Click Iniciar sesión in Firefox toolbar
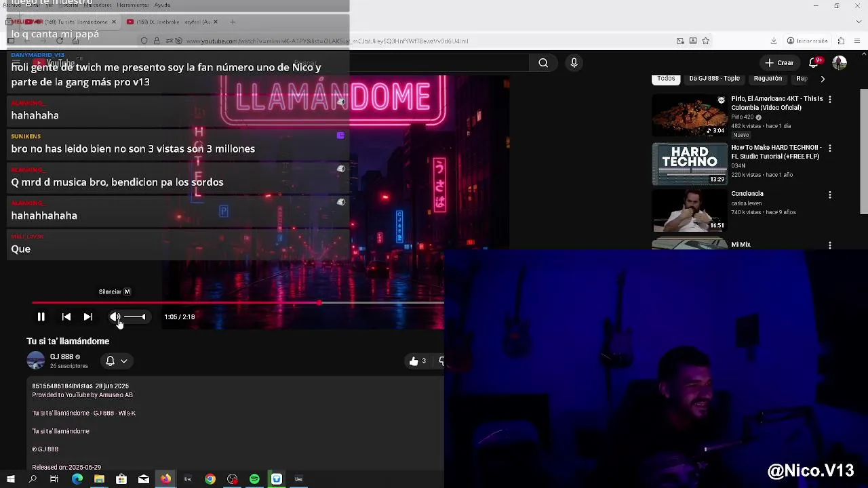 click(807, 41)
